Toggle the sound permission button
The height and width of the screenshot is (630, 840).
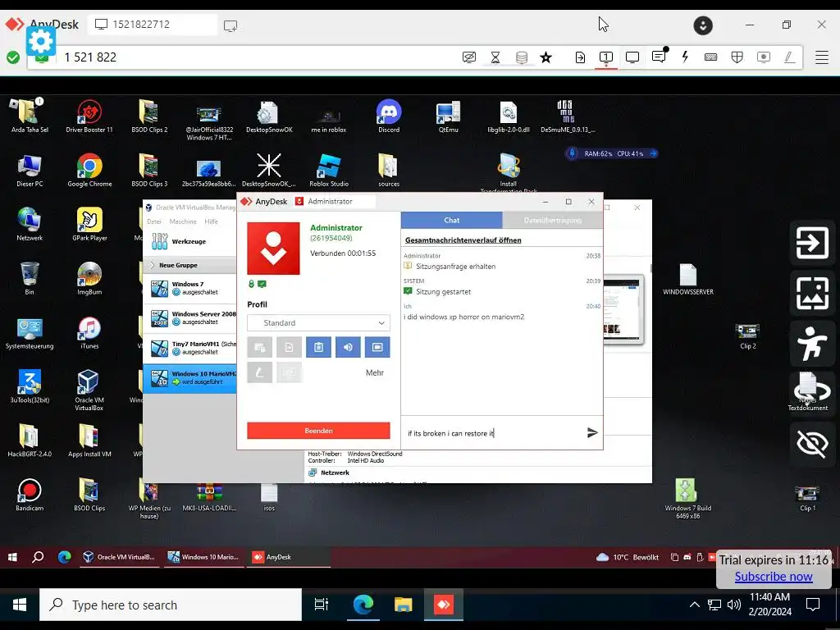click(348, 347)
